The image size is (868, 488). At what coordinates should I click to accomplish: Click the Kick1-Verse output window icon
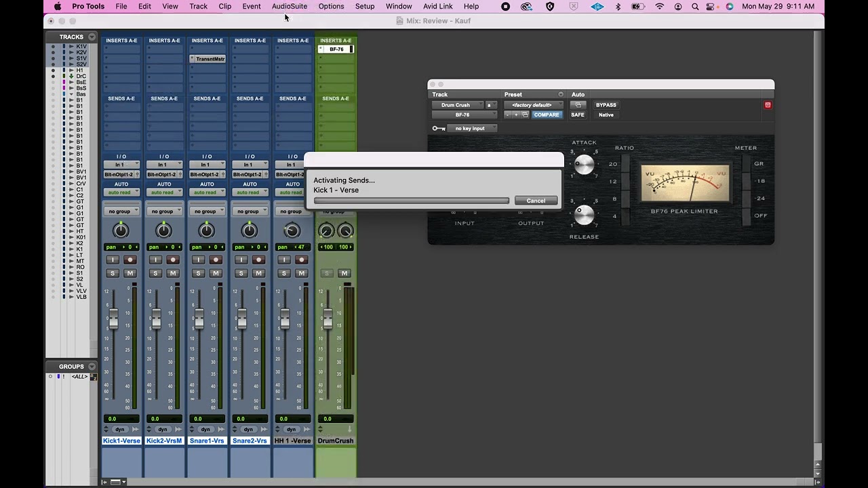[x=138, y=174]
